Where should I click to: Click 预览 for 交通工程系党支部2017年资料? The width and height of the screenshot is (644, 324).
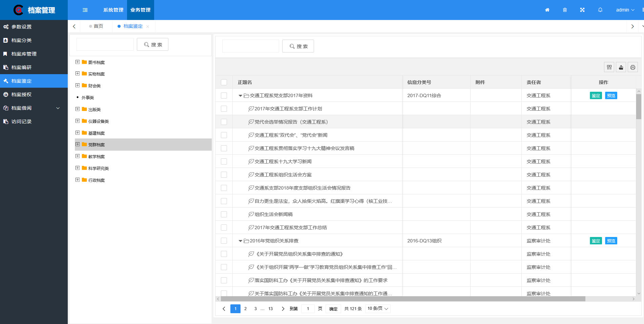coord(611,95)
